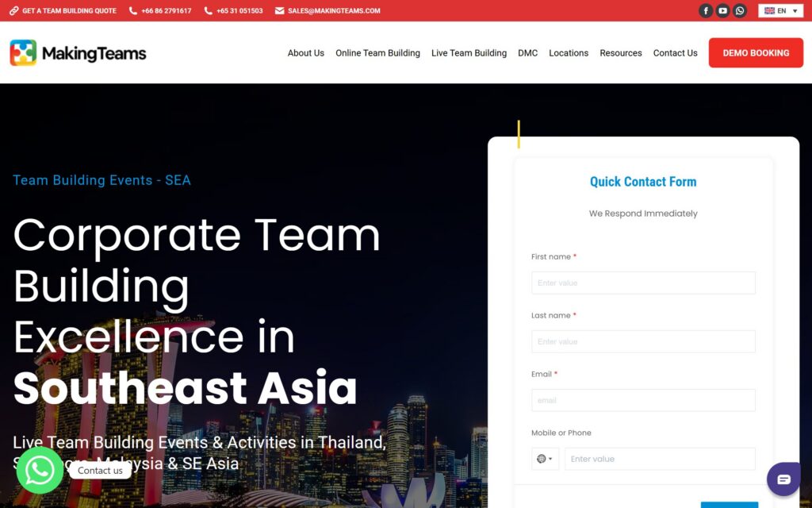The width and height of the screenshot is (812, 508).
Task: Open the Resources menu
Action: tap(620, 53)
